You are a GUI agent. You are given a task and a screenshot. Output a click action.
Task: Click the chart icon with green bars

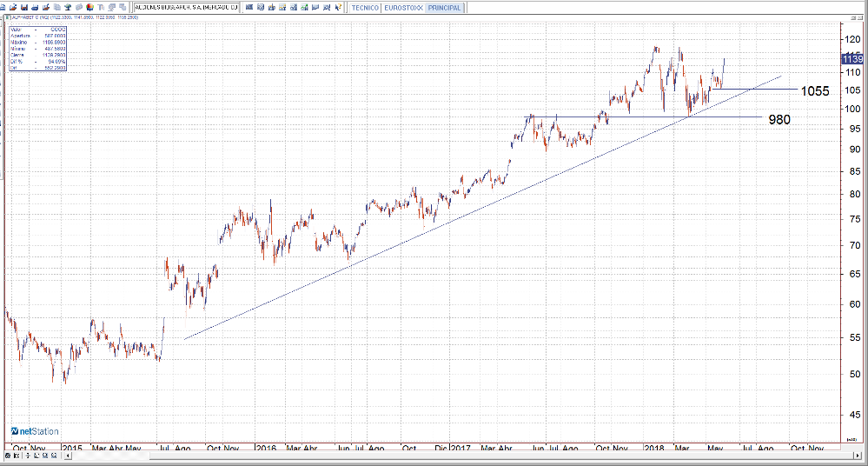click(304, 7)
